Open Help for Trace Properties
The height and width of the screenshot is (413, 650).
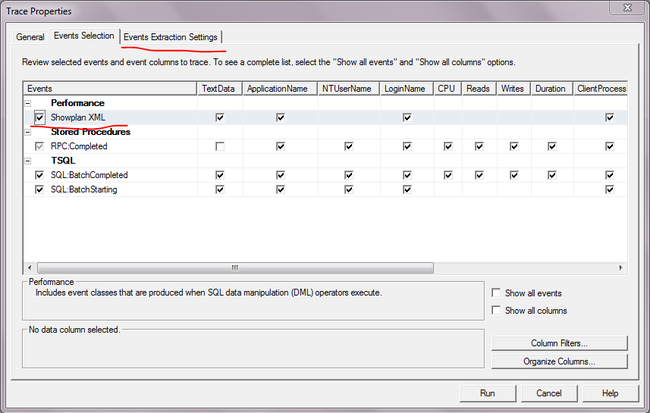pyautogui.click(x=610, y=393)
